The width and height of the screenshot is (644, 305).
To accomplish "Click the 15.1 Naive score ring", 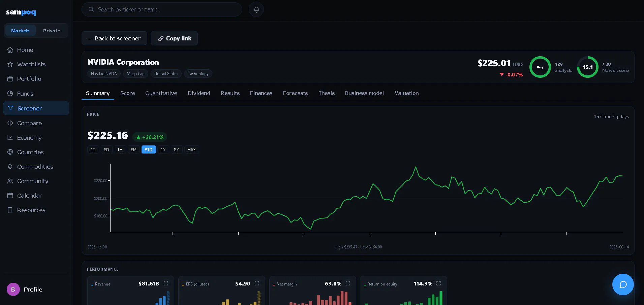I will point(588,67).
